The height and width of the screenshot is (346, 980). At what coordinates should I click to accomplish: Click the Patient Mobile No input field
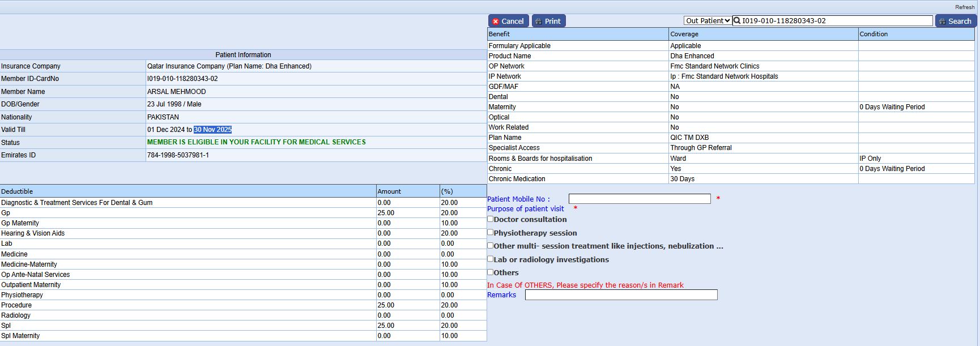[639, 199]
